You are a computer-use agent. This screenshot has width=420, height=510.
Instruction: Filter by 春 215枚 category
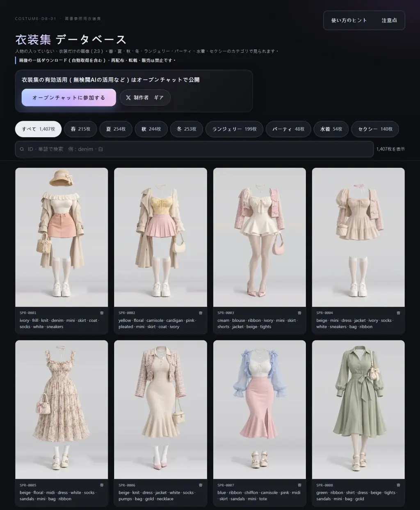[x=80, y=129]
